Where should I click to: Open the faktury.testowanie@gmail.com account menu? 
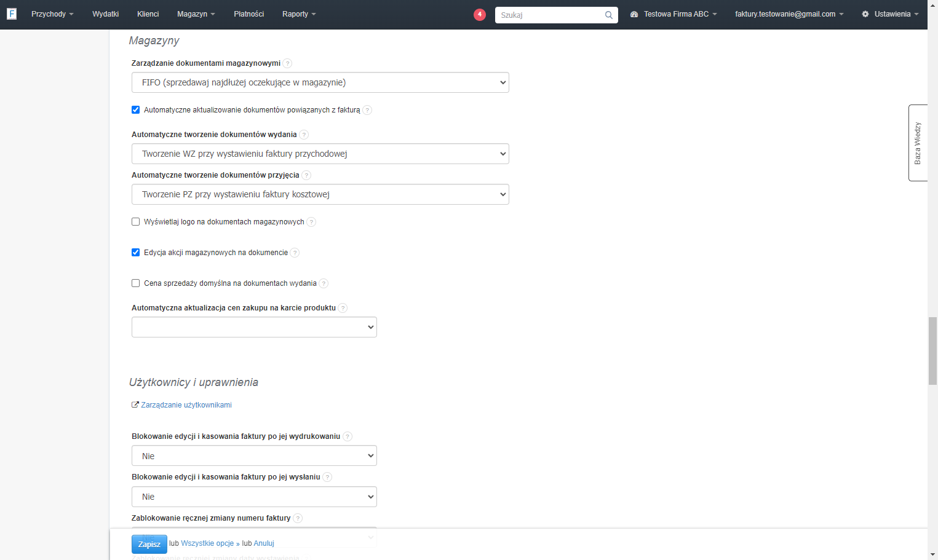(x=789, y=14)
